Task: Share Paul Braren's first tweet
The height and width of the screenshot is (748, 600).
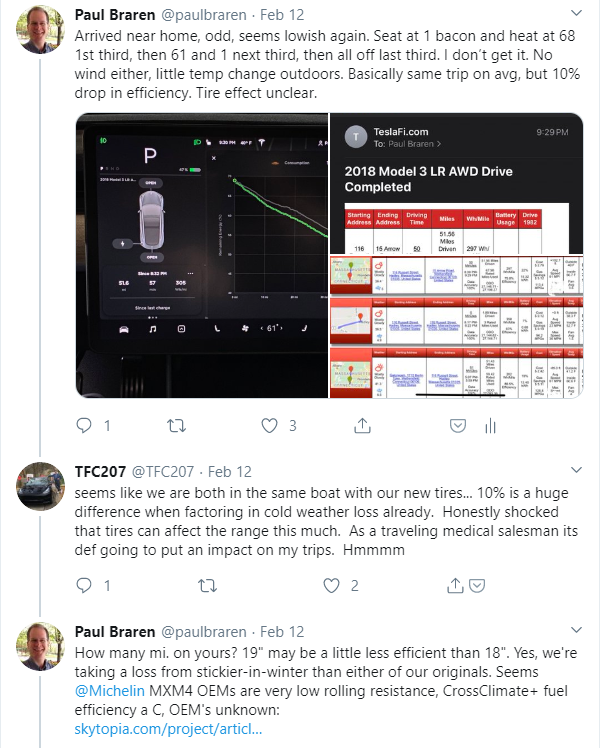Action: [x=362, y=425]
